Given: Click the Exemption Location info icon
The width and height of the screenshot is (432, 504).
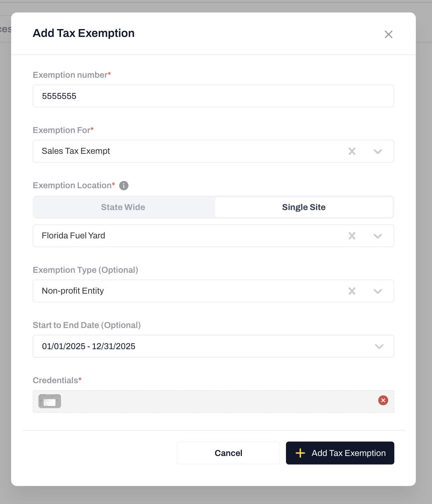Looking at the screenshot, I should [124, 185].
